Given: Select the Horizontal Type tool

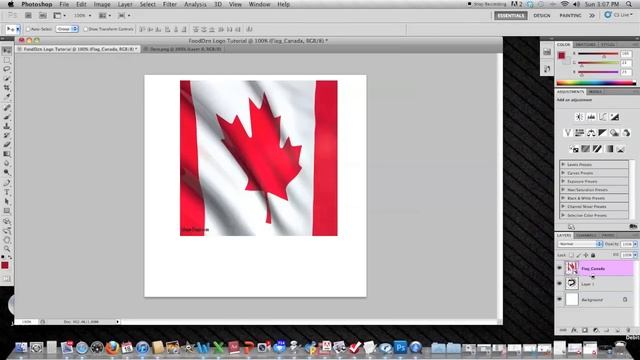Looking at the screenshot, I should point(7,192).
